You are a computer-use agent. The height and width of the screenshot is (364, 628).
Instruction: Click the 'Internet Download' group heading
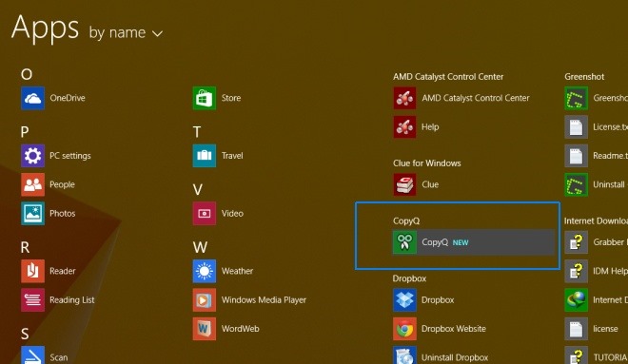(x=596, y=220)
